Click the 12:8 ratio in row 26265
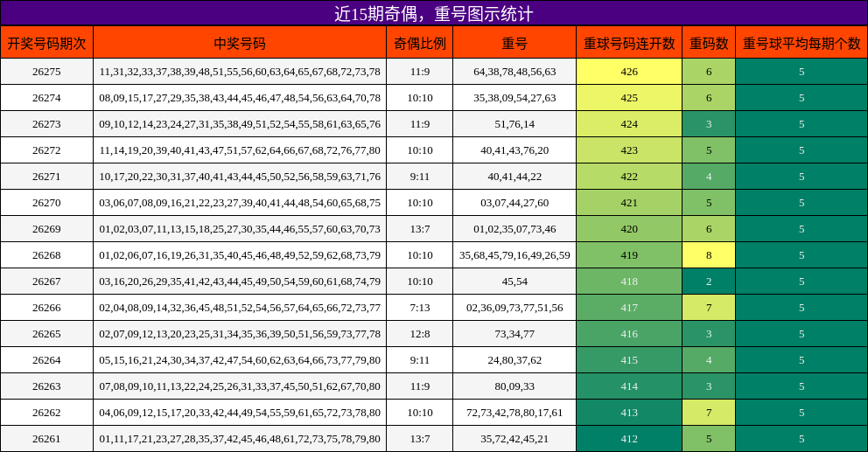 (x=420, y=334)
